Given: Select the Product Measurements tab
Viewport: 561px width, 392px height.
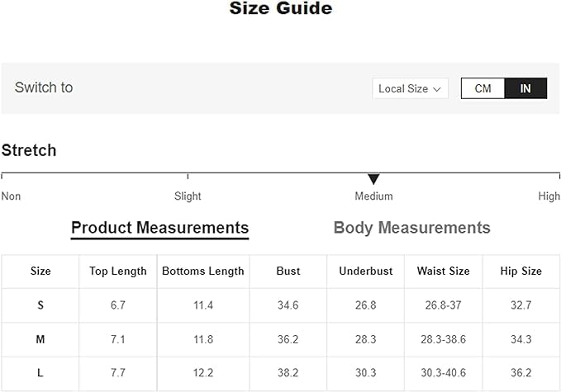Looking at the screenshot, I should click(x=159, y=228).
